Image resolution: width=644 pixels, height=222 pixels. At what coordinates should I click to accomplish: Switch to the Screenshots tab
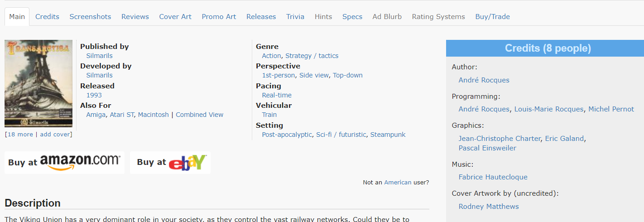[90, 17]
